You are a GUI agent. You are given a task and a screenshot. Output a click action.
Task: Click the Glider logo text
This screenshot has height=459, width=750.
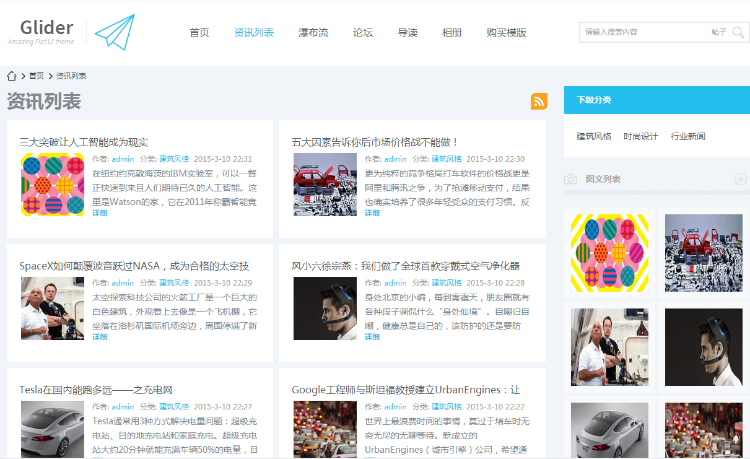[46, 28]
